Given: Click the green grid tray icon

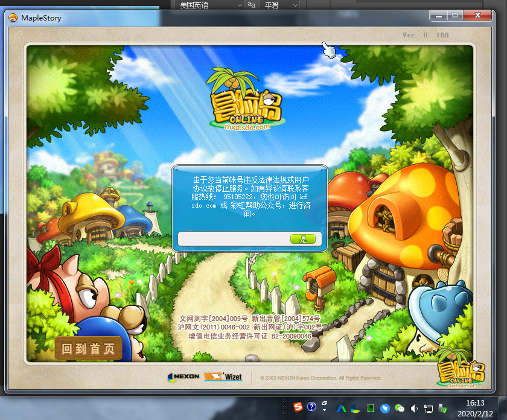Looking at the screenshot, I should [x=370, y=409].
